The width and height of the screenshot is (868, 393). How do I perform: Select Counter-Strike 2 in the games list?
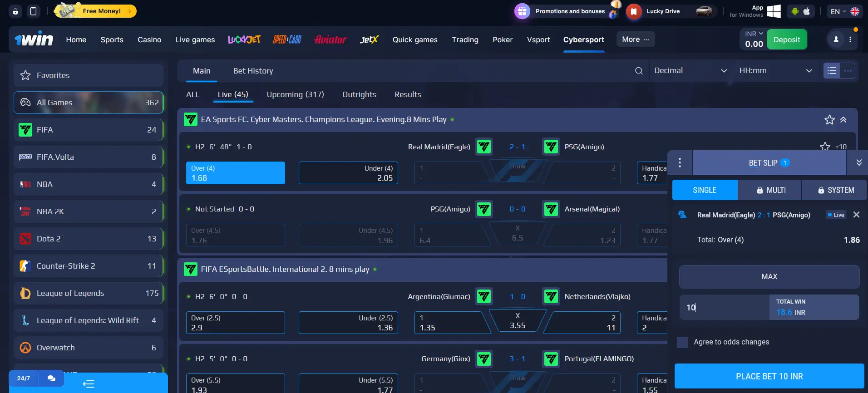click(x=89, y=266)
